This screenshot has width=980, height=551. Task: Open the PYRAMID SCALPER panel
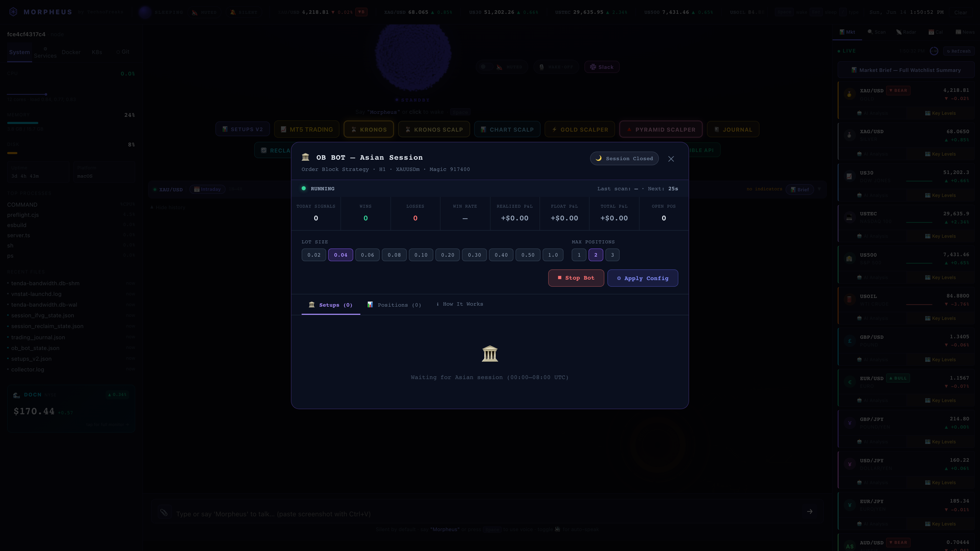661,129
